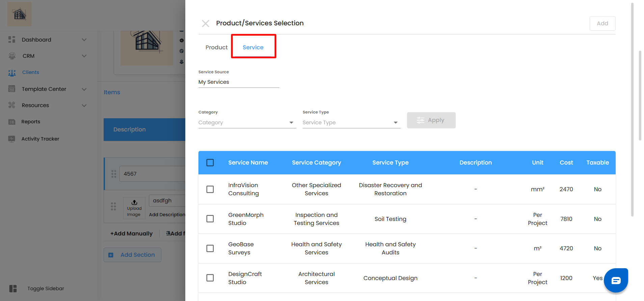
Task: Close the Product/Services Selection panel
Action: (206, 23)
